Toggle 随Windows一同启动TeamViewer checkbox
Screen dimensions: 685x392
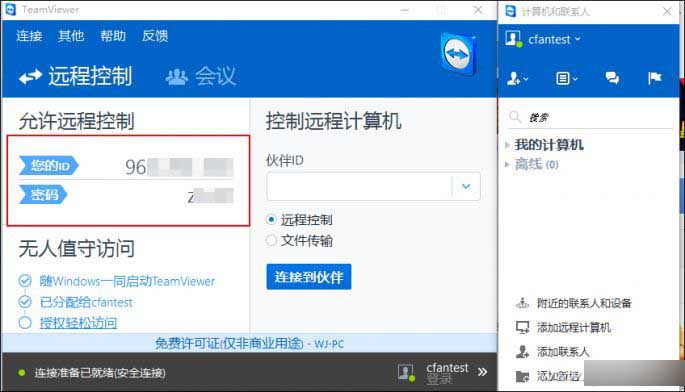pyautogui.click(x=25, y=281)
